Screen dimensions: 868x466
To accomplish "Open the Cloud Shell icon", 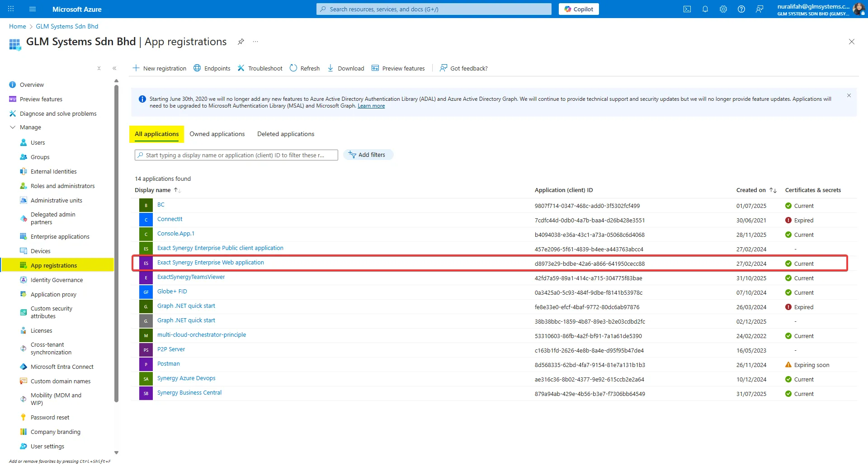I will pyautogui.click(x=687, y=9).
